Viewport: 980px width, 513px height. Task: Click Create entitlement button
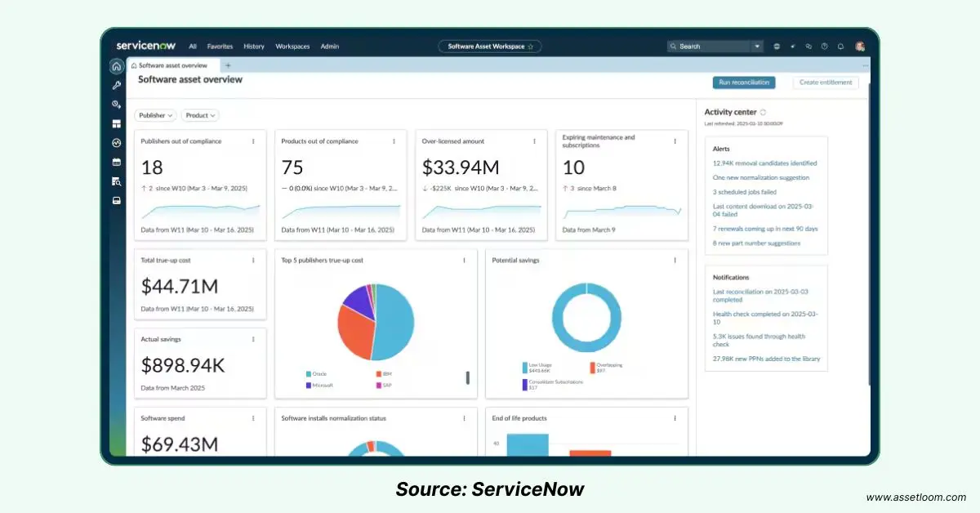826,83
